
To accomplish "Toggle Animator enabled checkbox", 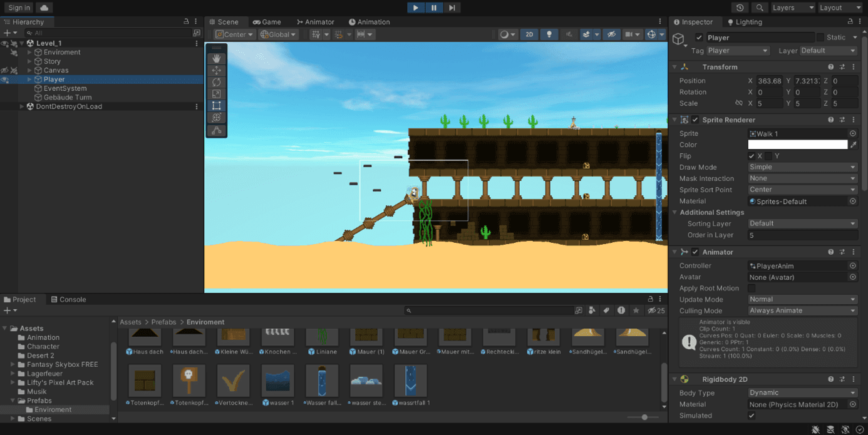I will point(695,252).
